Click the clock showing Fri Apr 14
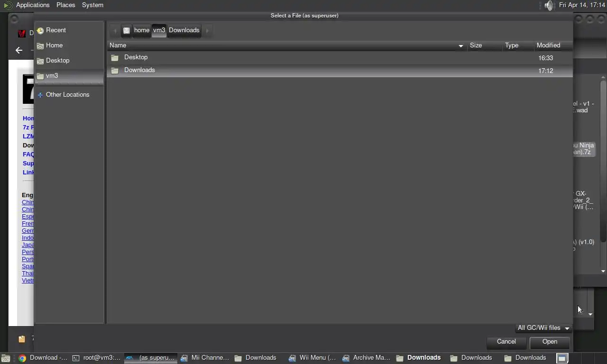 [x=582, y=5]
